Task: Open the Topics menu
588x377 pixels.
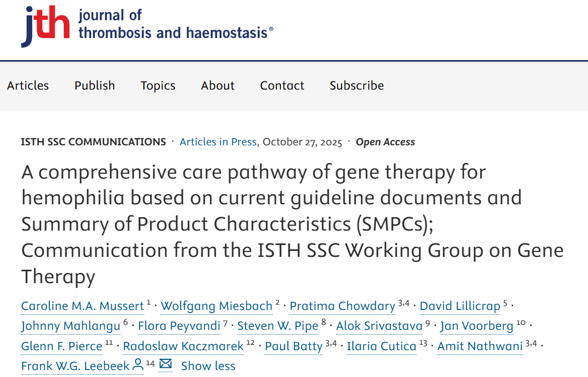Action: click(158, 85)
